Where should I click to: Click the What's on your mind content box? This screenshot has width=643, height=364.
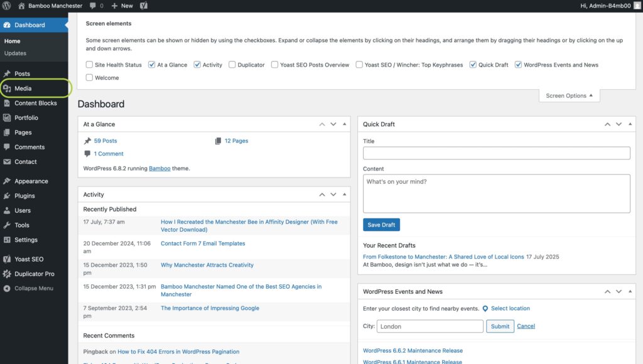[x=496, y=193]
